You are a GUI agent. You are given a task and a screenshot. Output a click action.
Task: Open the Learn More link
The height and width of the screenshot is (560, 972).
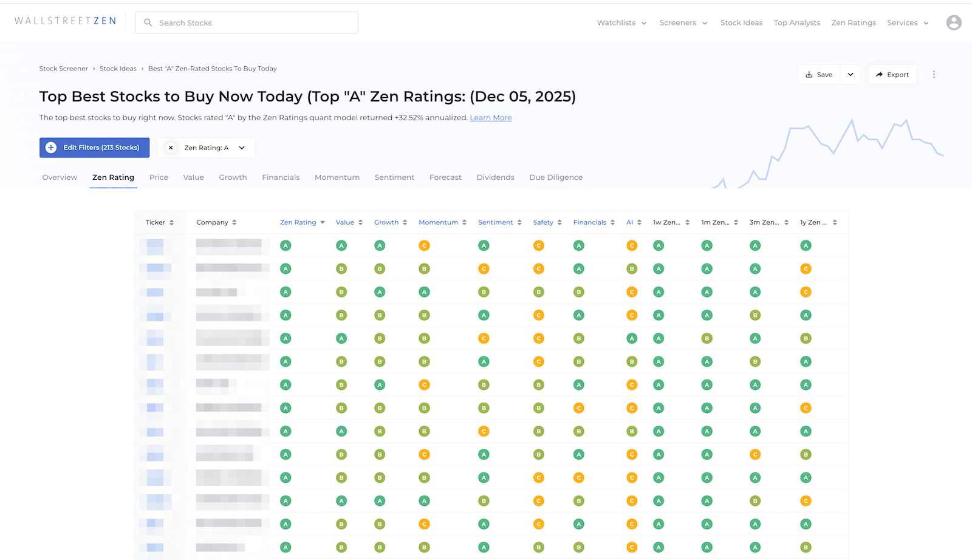click(490, 118)
